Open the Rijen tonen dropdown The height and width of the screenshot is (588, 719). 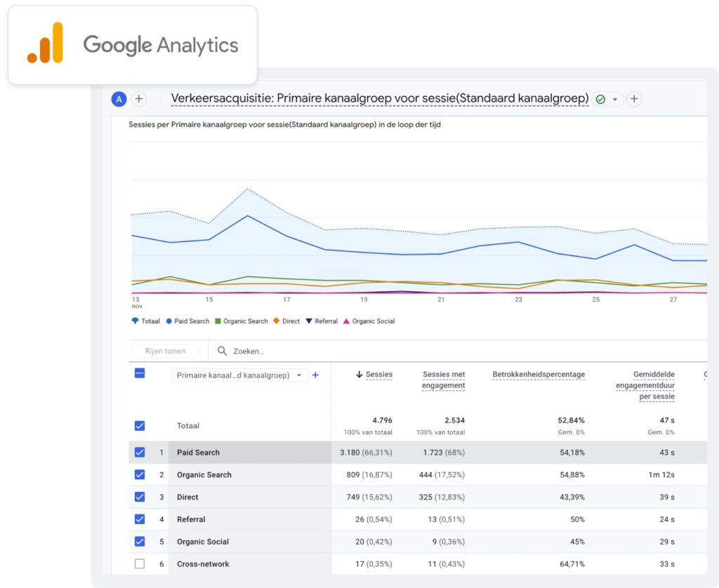coord(165,351)
